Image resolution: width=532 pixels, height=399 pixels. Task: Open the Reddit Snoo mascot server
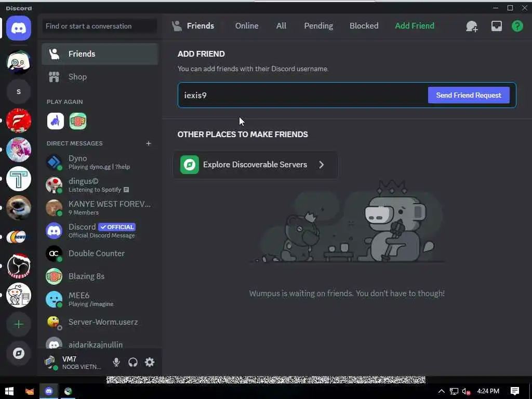pyautogui.click(x=19, y=295)
